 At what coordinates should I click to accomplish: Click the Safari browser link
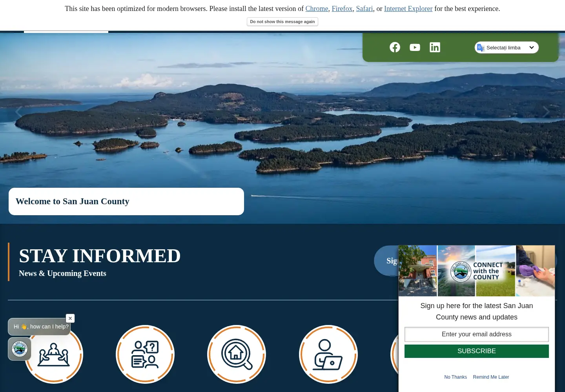365,9
